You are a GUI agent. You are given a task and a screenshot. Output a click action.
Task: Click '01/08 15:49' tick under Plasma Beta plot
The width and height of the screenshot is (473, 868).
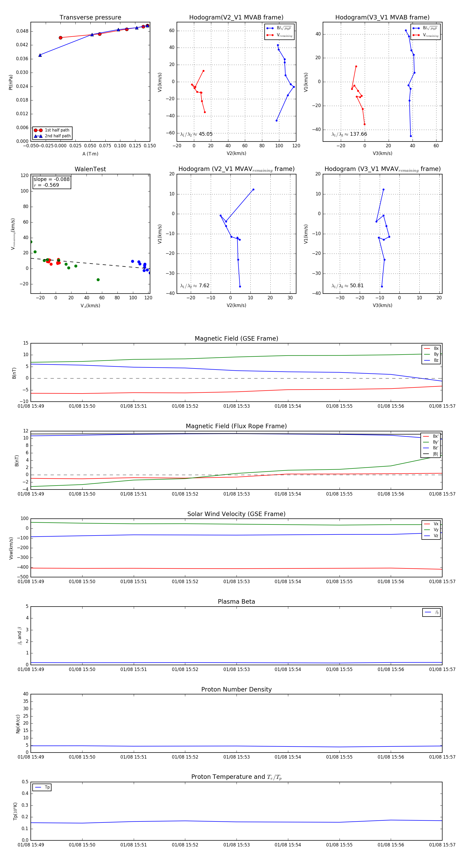pyautogui.click(x=31, y=669)
